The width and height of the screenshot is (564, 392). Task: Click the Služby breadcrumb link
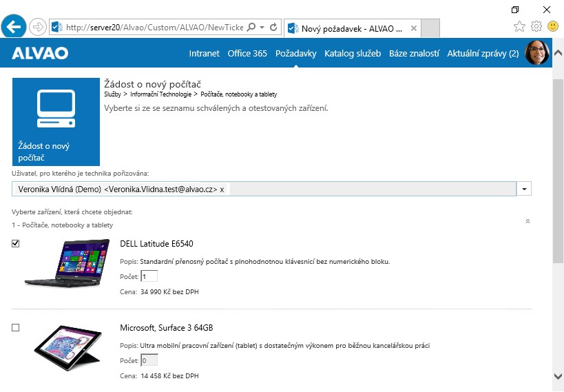pos(112,94)
